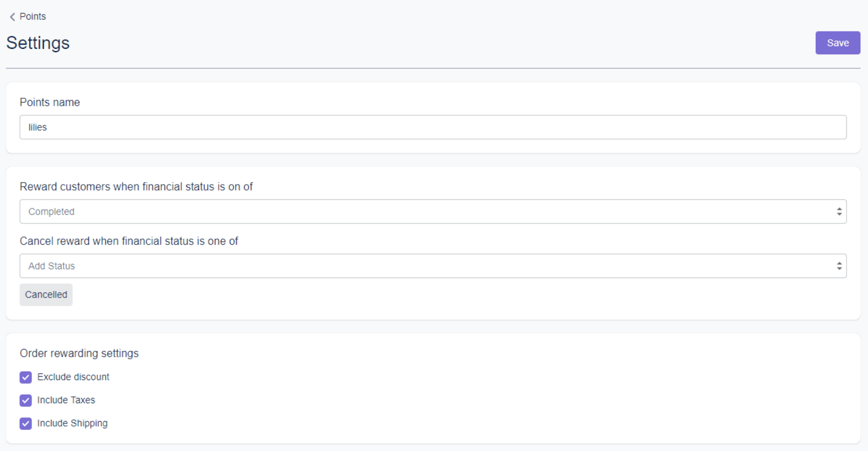Click the back chevron beside Points
Screen dimensions: 868x451
coord(12,17)
